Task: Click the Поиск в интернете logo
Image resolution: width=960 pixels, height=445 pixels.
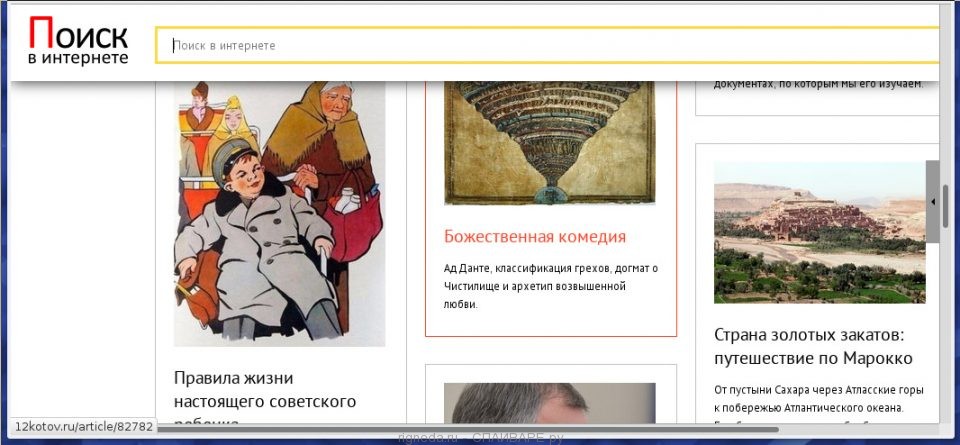Action: click(x=78, y=43)
